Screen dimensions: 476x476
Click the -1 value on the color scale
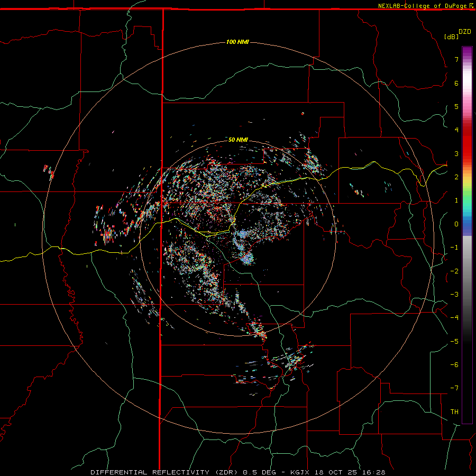click(454, 248)
